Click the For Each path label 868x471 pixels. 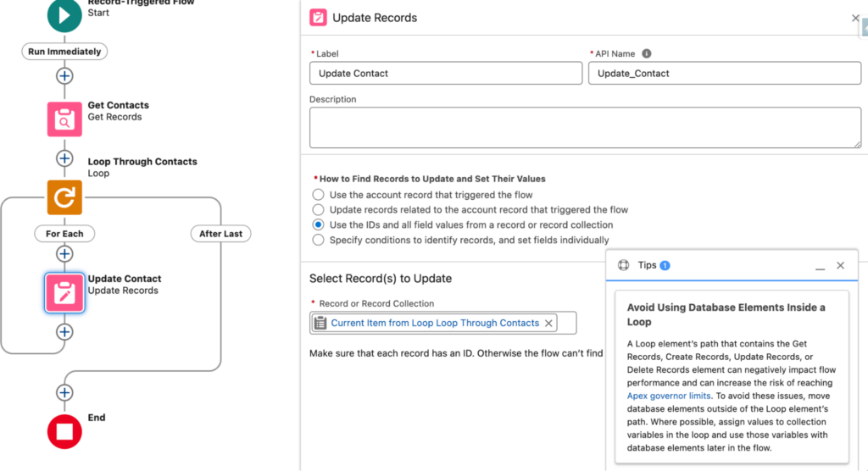coord(64,233)
